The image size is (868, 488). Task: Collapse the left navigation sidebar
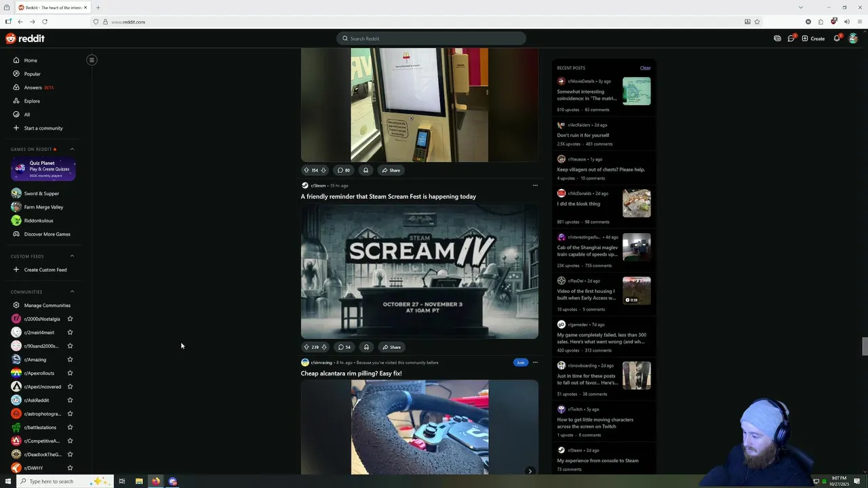click(x=92, y=60)
